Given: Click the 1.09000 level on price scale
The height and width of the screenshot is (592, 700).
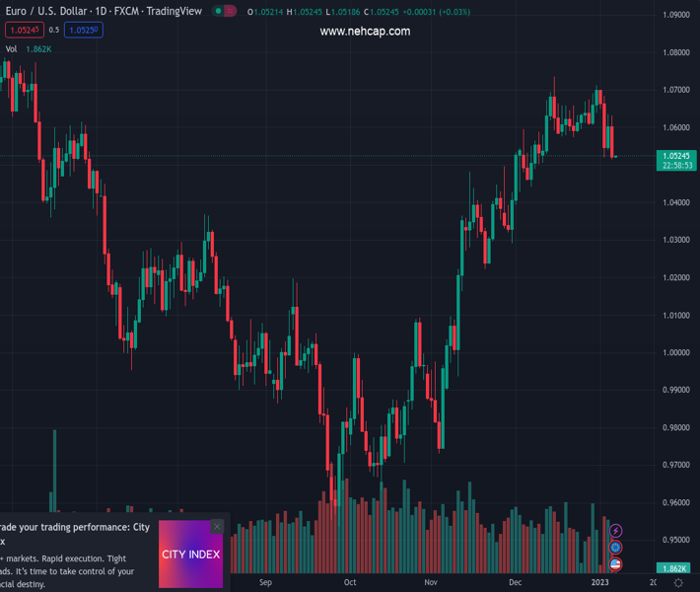Looking at the screenshot, I should tap(676, 15).
